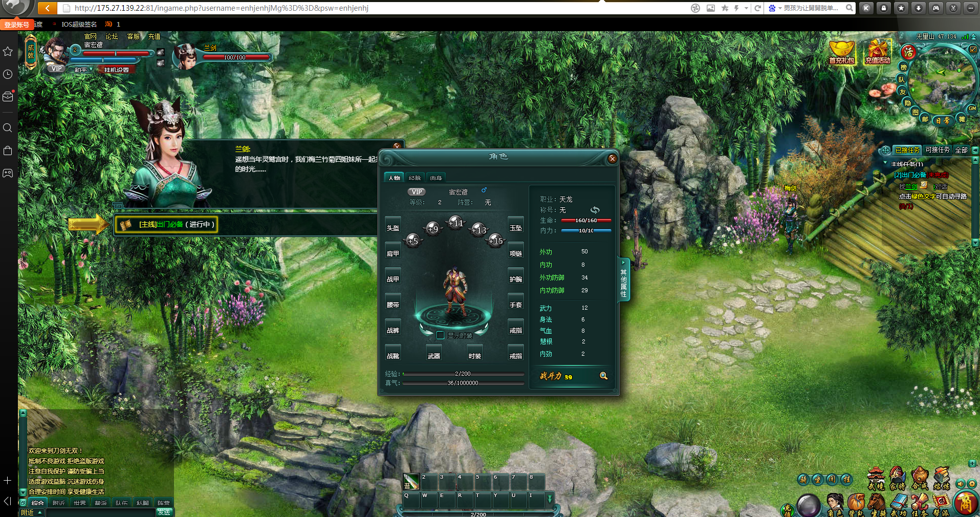
Task: Click the 武器 weapon equipment slot
Action: tap(434, 352)
